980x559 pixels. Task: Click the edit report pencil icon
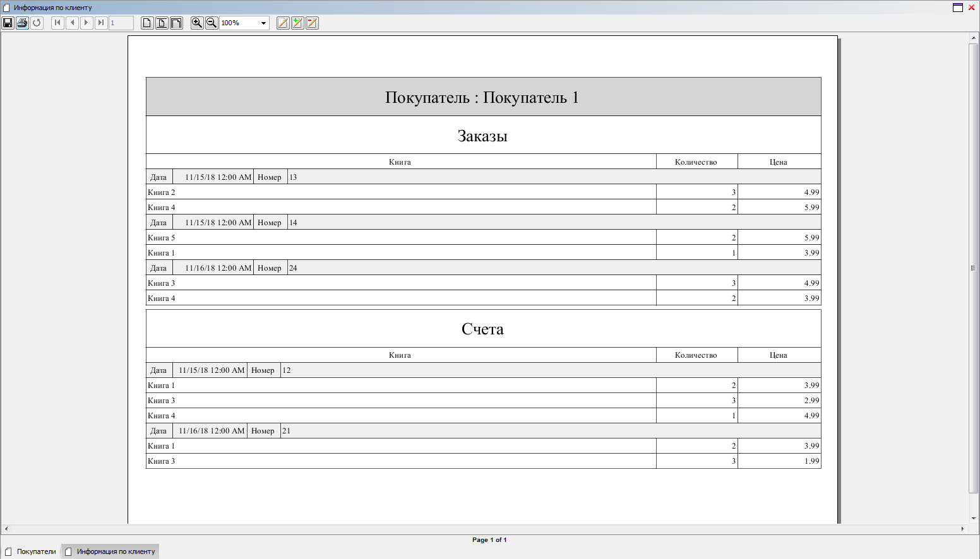[283, 23]
